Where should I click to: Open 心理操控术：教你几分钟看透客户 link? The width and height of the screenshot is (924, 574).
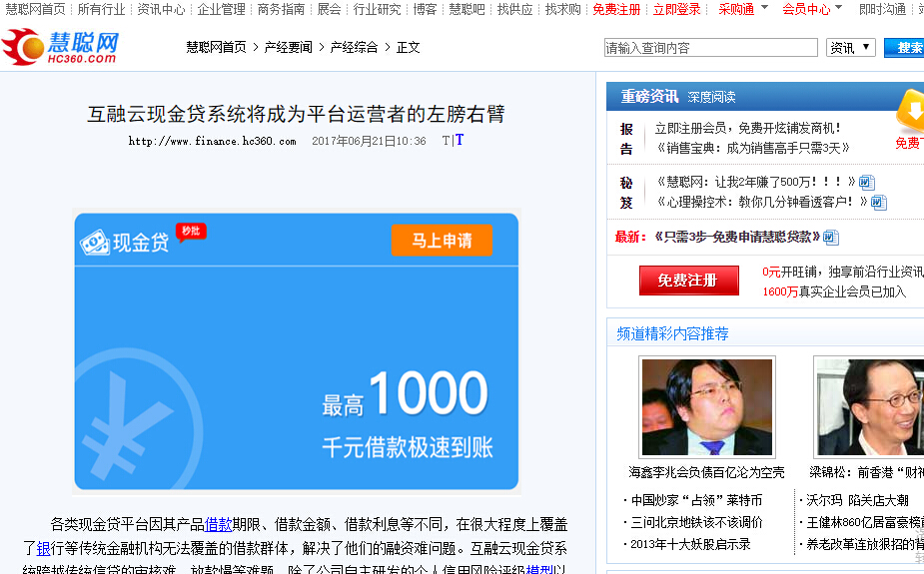tap(762, 202)
